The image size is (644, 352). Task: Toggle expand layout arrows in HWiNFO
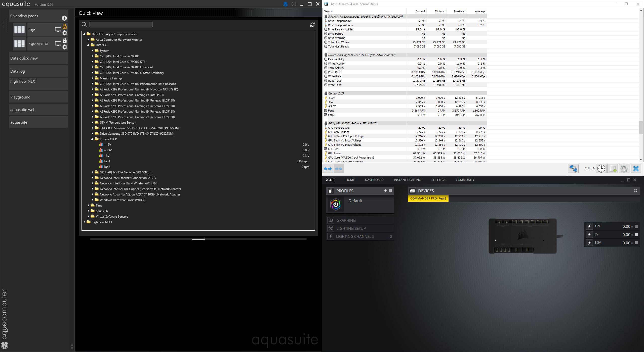coord(328,169)
